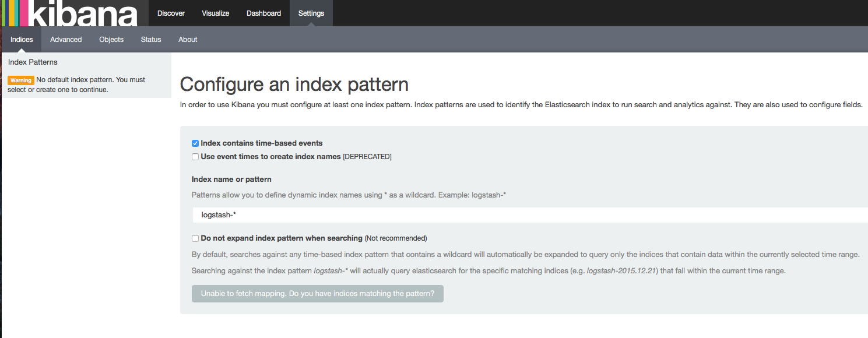
Task: Click the Configure an index pattern heading
Action: click(x=294, y=85)
